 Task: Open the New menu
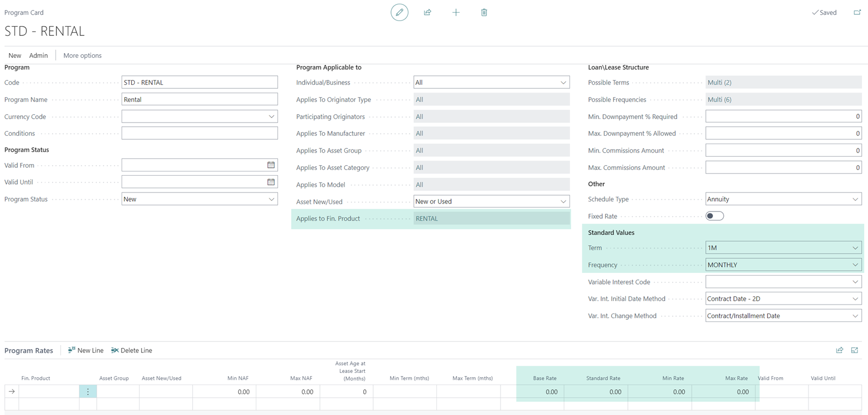[x=15, y=55]
